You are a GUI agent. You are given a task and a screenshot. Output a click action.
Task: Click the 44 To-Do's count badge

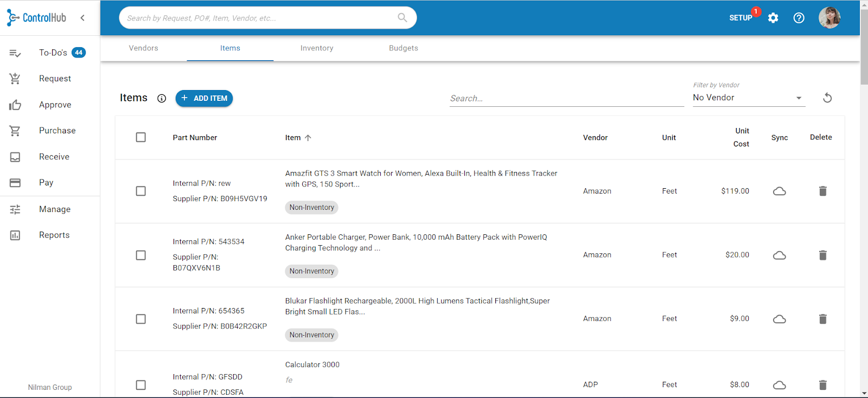(x=79, y=53)
